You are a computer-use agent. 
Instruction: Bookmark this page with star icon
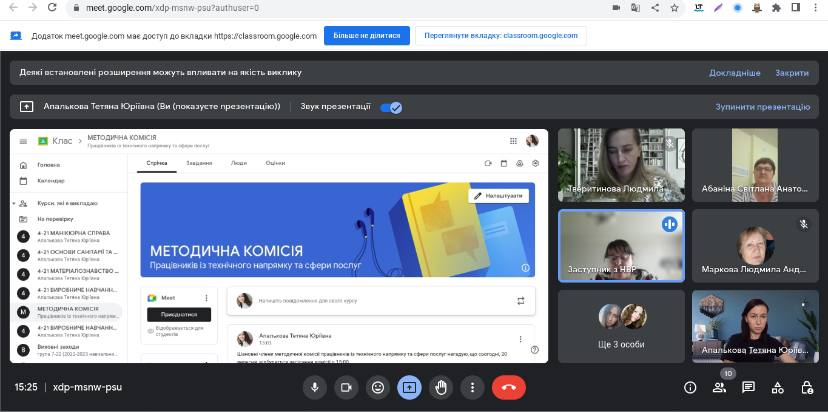[x=674, y=8]
